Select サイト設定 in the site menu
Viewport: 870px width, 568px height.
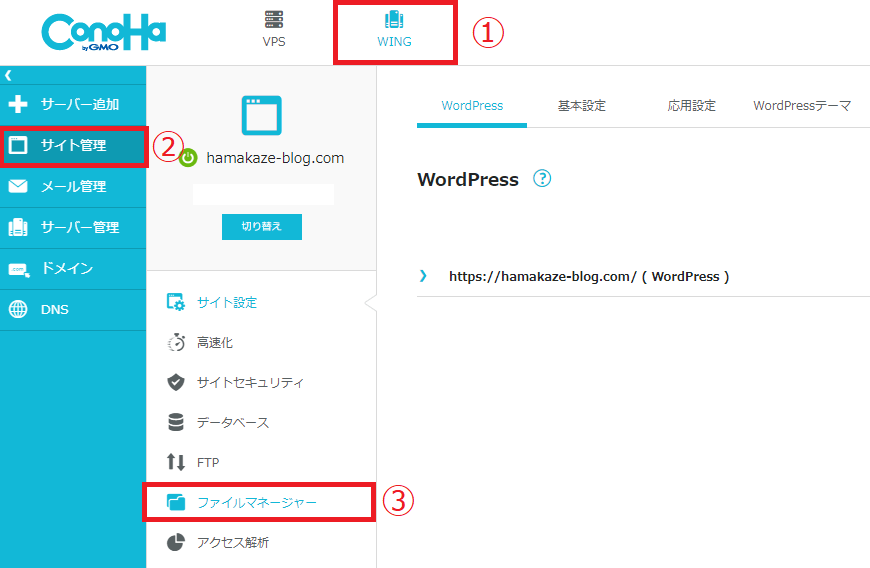227,302
